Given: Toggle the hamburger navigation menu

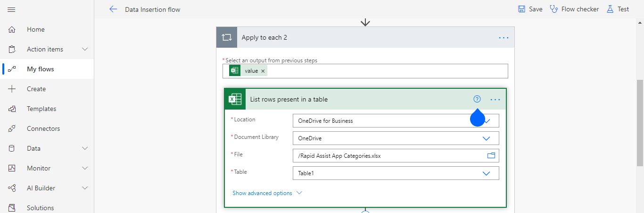Looking at the screenshot, I should [12, 9].
